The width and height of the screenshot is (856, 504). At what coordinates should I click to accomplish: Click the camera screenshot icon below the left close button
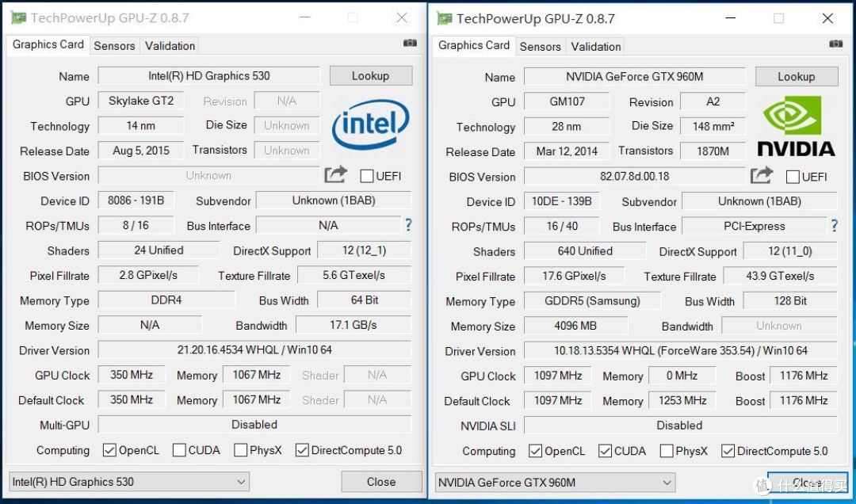(411, 44)
